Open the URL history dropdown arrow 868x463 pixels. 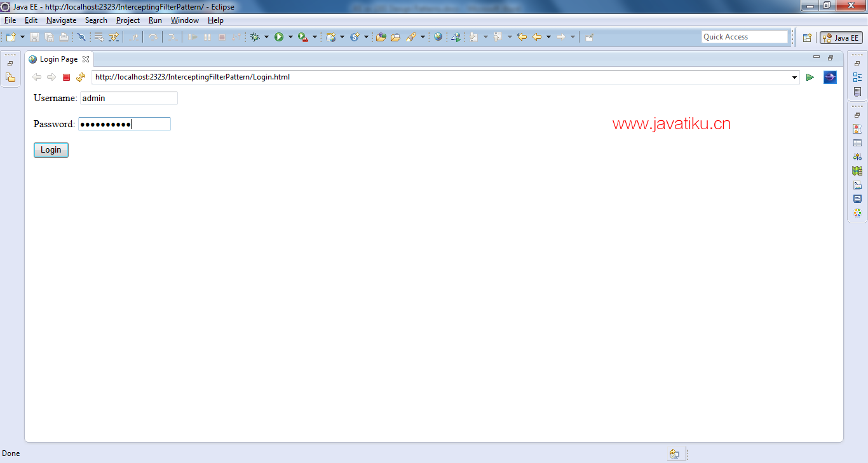point(795,78)
